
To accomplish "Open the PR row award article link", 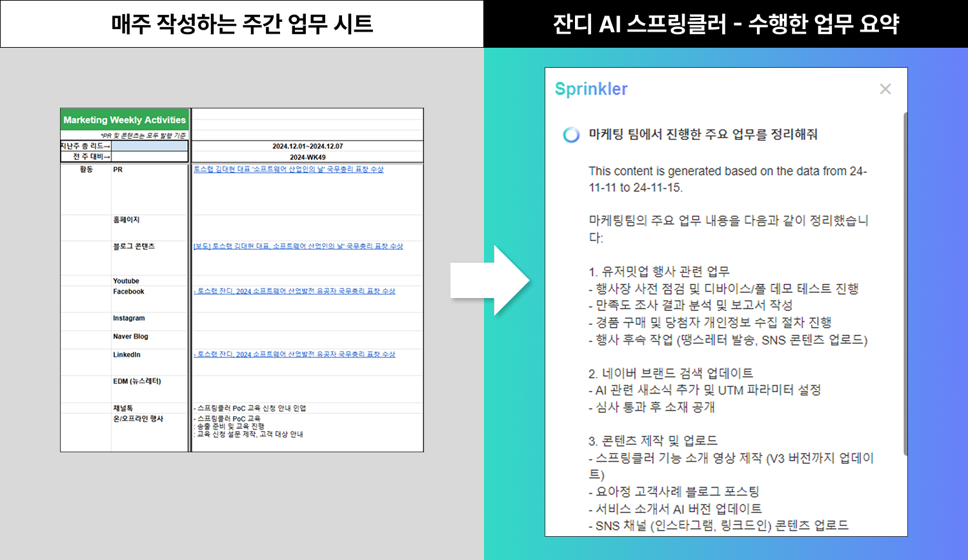I will 288,170.
